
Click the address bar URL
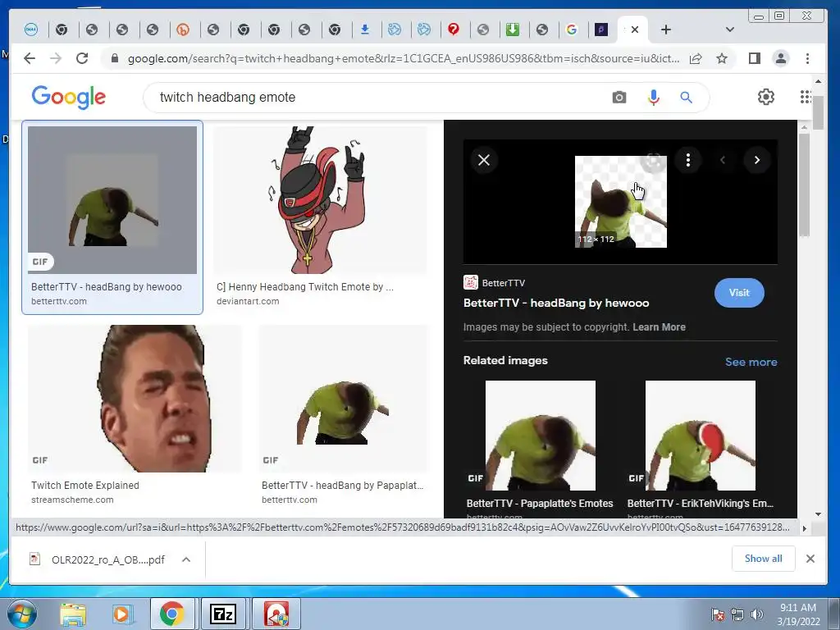(x=404, y=58)
